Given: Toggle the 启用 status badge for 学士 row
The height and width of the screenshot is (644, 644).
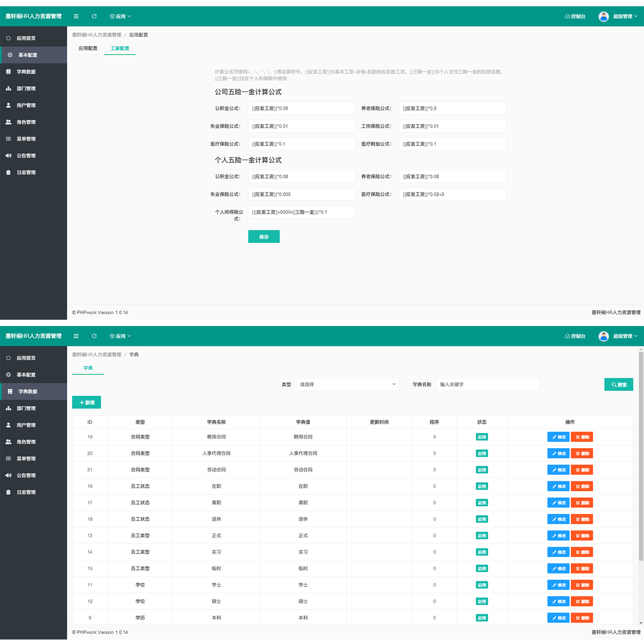Looking at the screenshot, I should pyautogui.click(x=482, y=585).
